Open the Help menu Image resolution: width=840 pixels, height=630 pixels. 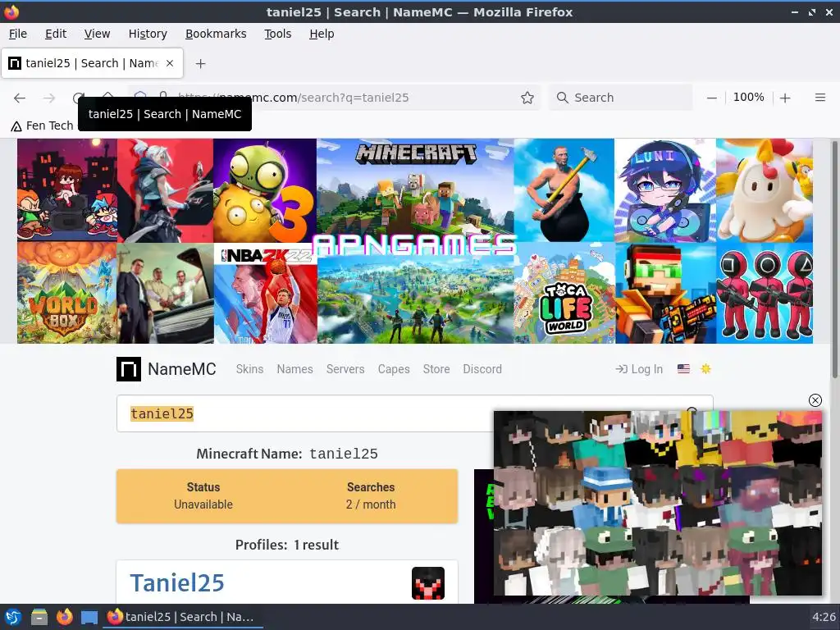322,34
